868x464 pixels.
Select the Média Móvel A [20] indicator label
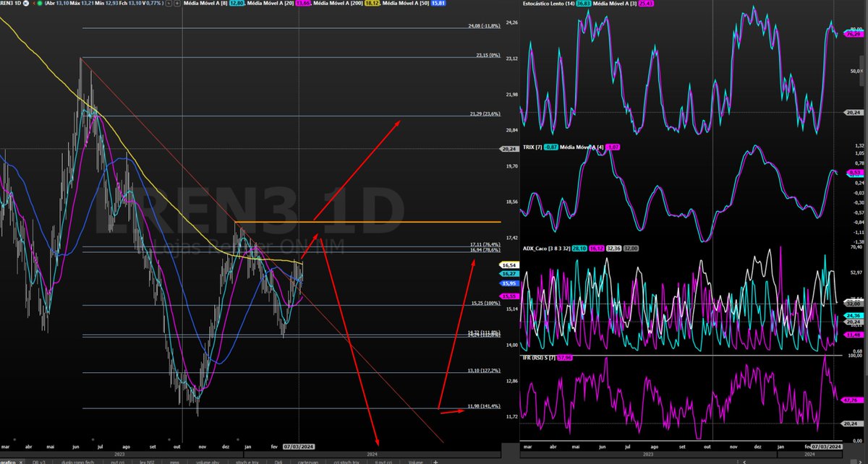271,4
